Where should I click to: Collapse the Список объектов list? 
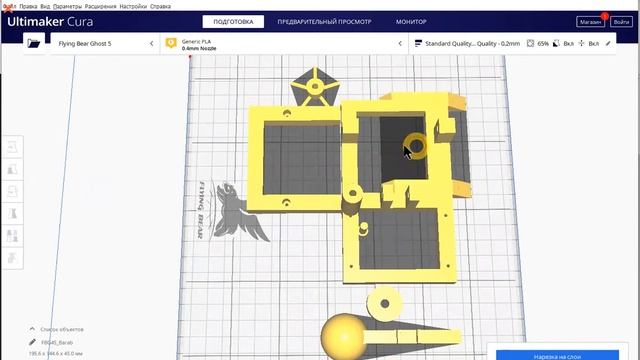point(32,329)
